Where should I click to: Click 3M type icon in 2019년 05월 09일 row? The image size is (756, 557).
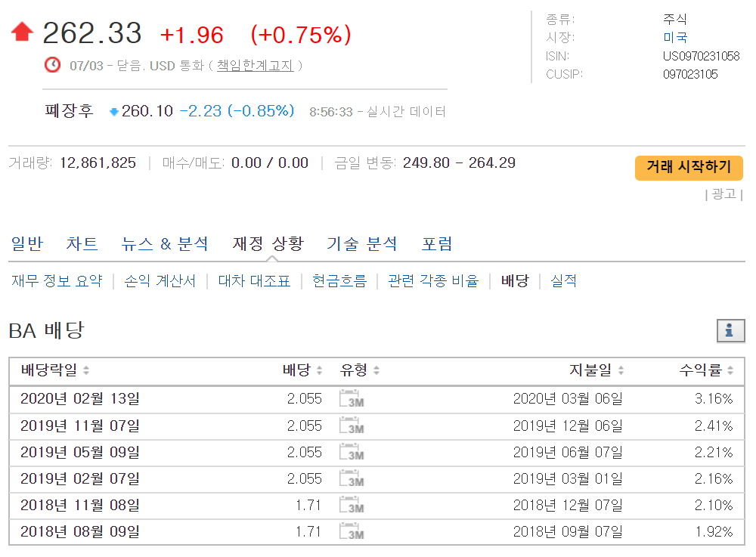[352, 452]
